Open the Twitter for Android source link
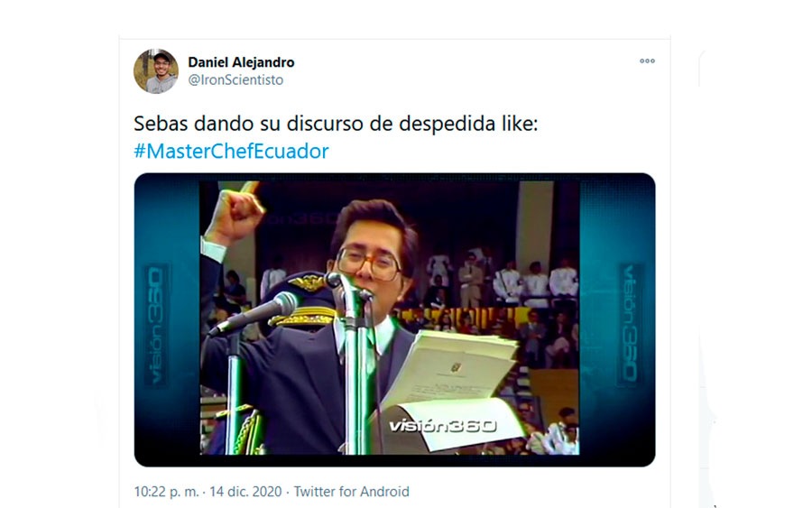 click(352, 492)
